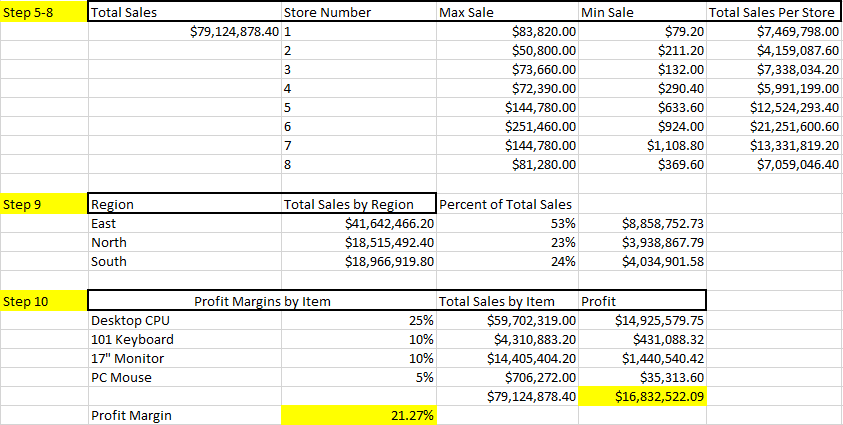The image size is (843, 425).
Task: Select the 101 Keyboard item cell
Action: pyautogui.click(x=185, y=339)
